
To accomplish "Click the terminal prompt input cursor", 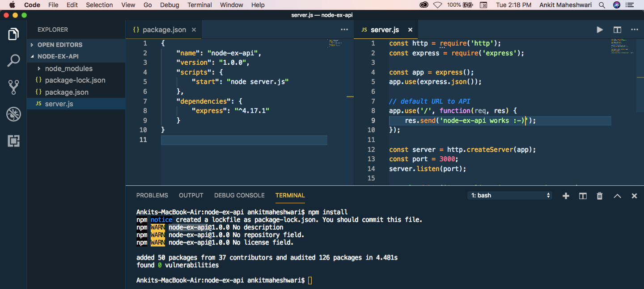I will (310, 281).
